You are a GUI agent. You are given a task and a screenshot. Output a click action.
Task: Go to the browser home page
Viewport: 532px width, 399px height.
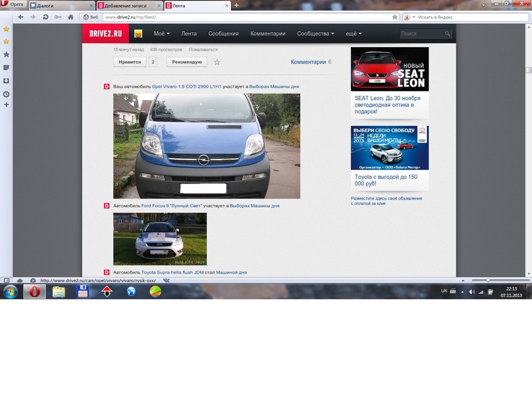click(x=70, y=17)
